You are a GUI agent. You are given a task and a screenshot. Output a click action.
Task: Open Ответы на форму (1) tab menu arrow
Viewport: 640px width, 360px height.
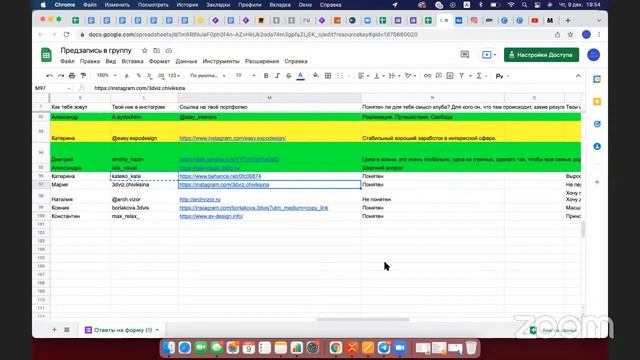pyautogui.click(x=157, y=330)
